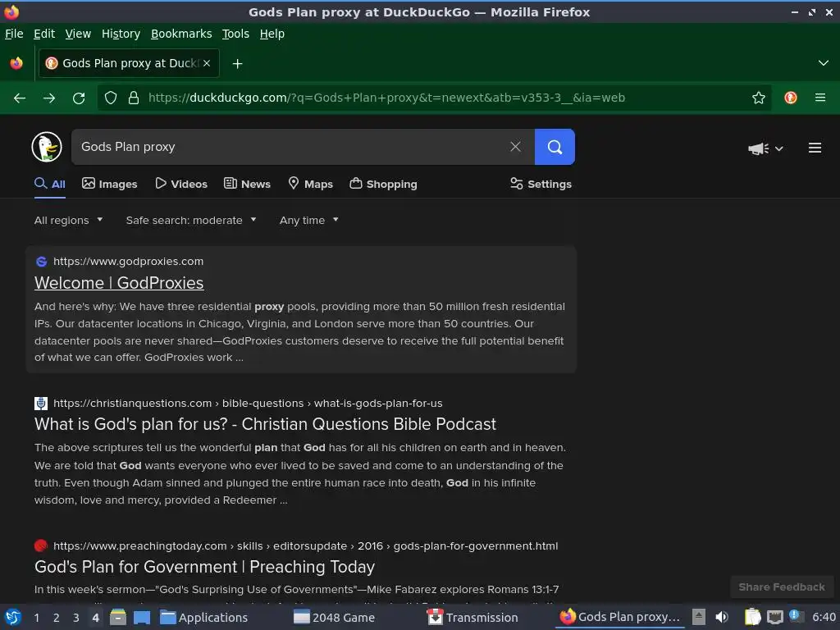Click the 6:40 taskbar clock
Image resolution: width=840 pixels, height=630 pixels.
pyautogui.click(x=824, y=617)
